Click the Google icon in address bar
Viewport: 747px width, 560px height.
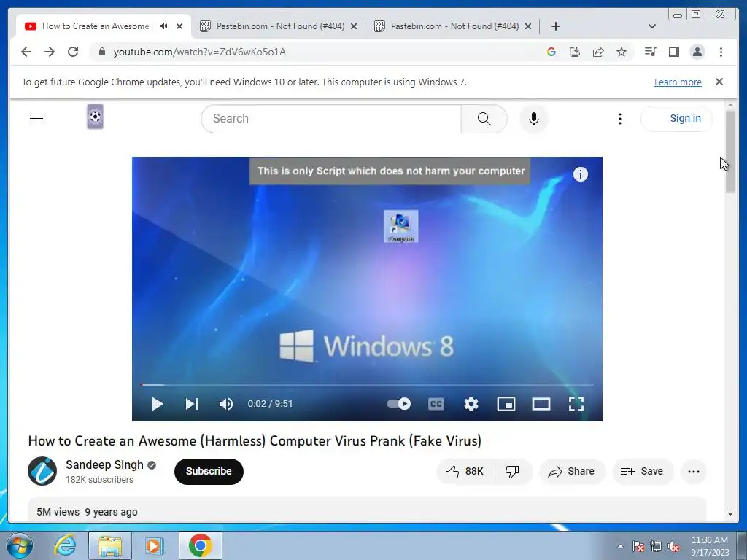551,52
